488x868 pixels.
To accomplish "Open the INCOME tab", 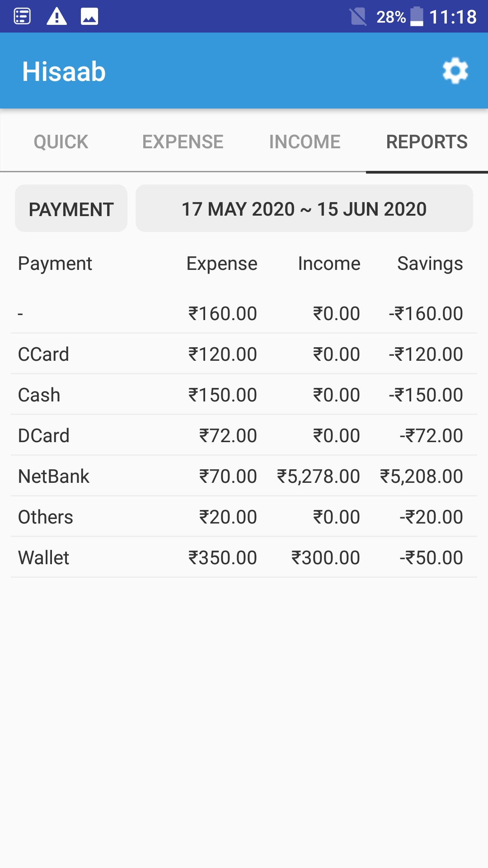I will (305, 142).
